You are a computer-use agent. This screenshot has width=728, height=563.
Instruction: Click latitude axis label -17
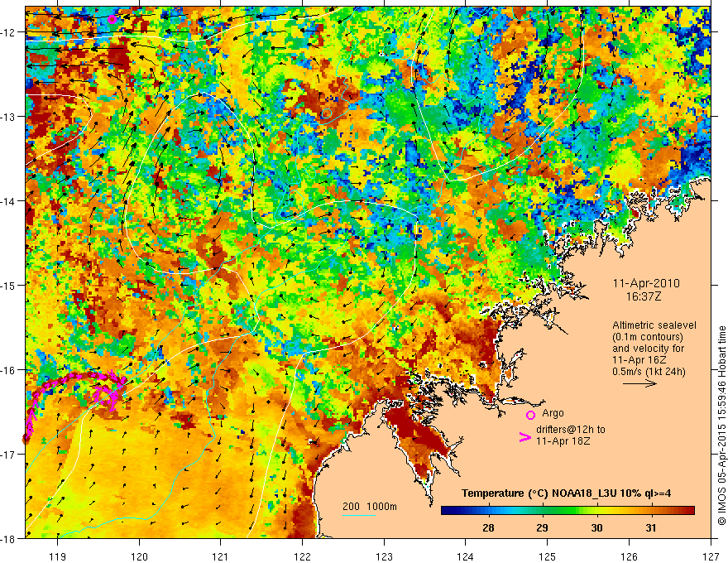pyautogui.click(x=9, y=455)
